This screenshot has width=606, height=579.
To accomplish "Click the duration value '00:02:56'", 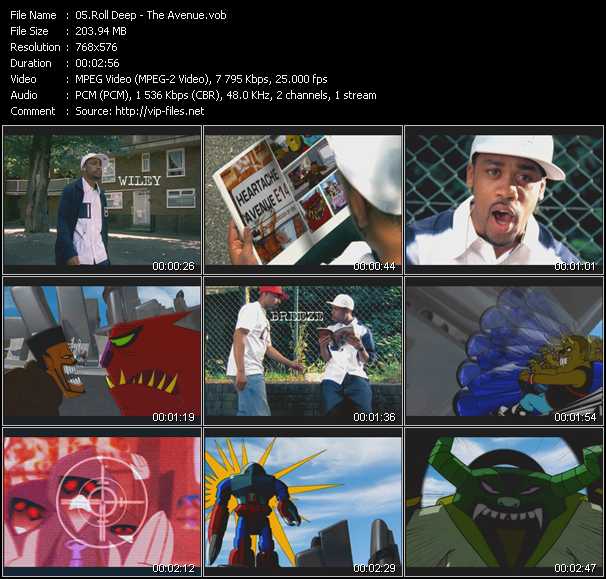I will (97, 63).
